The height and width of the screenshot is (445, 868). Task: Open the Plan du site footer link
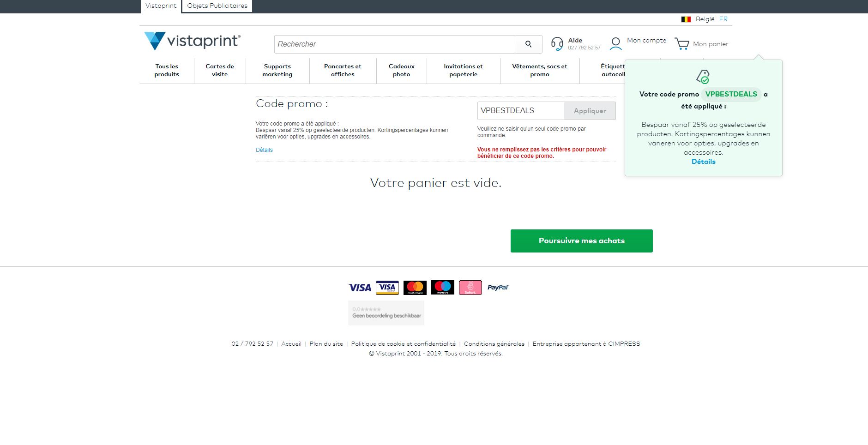coord(326,344)
